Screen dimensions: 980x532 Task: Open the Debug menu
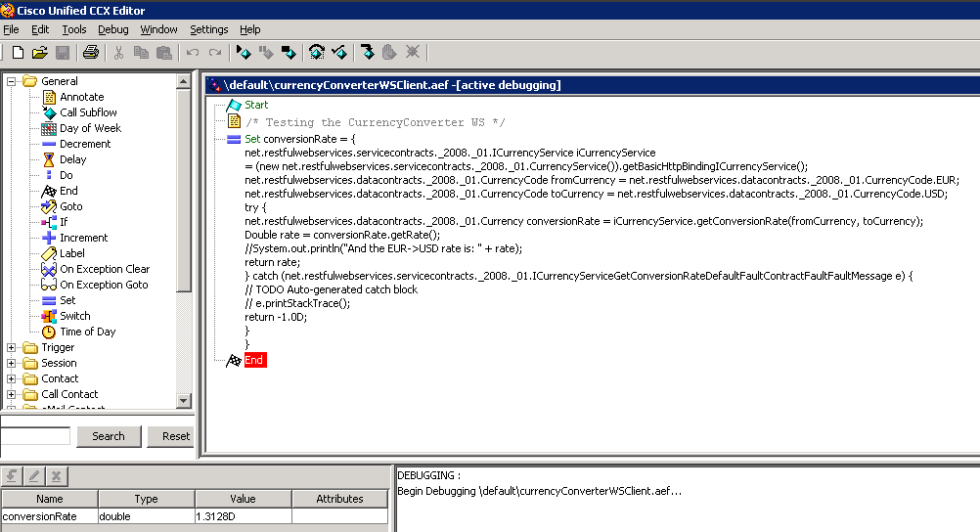coord(113,29)
